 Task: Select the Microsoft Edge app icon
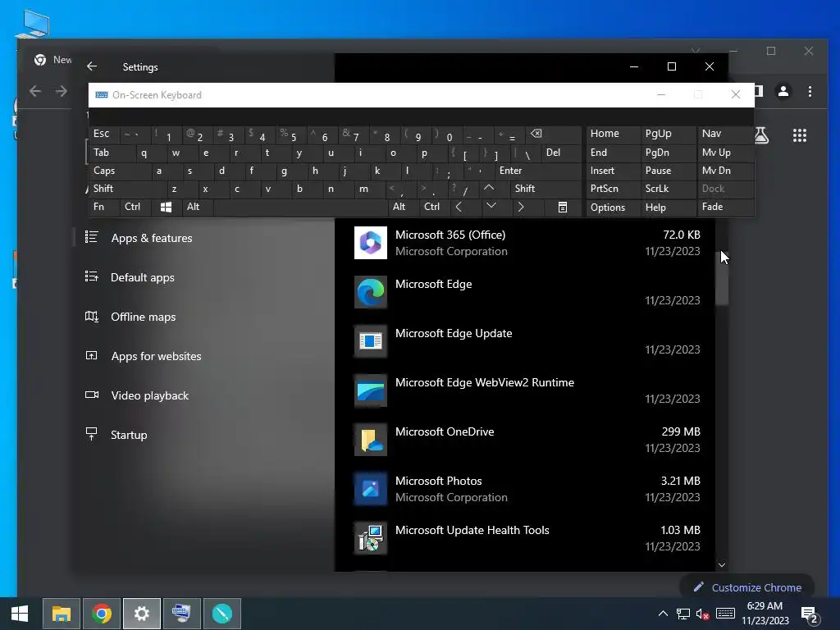click(370, 292)
